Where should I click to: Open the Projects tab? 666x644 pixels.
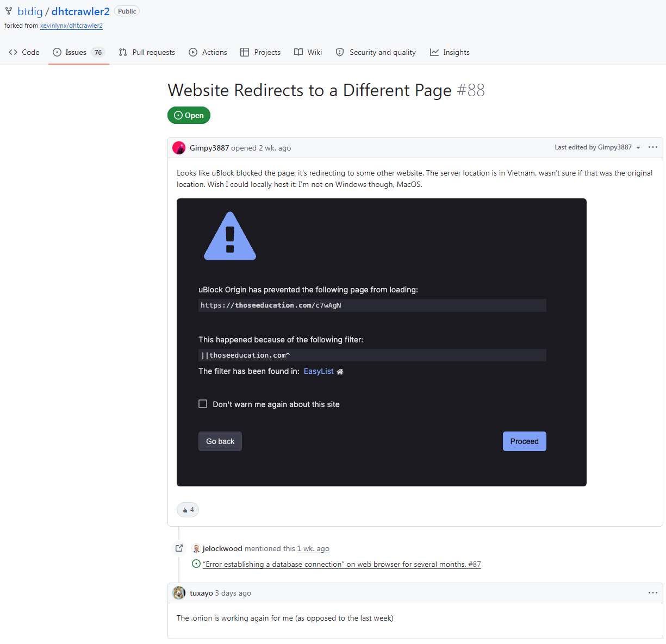[x=260, y=52]
